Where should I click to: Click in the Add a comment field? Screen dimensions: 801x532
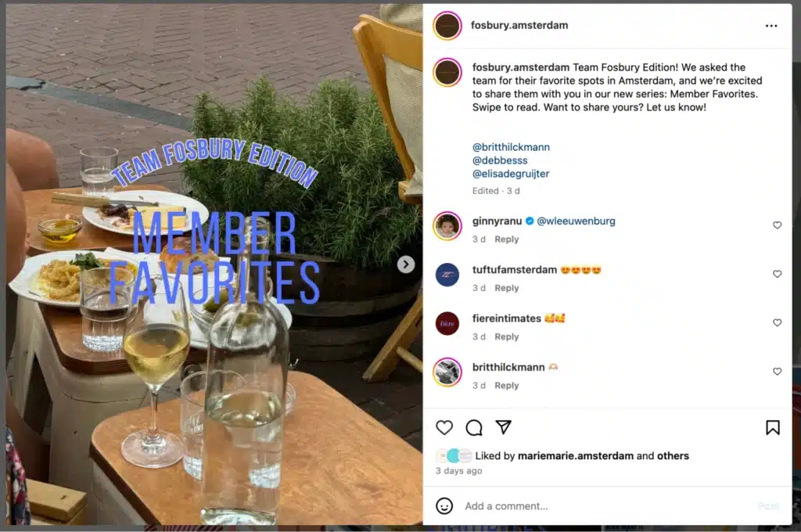pyautogui.click(x=608, y=506)
